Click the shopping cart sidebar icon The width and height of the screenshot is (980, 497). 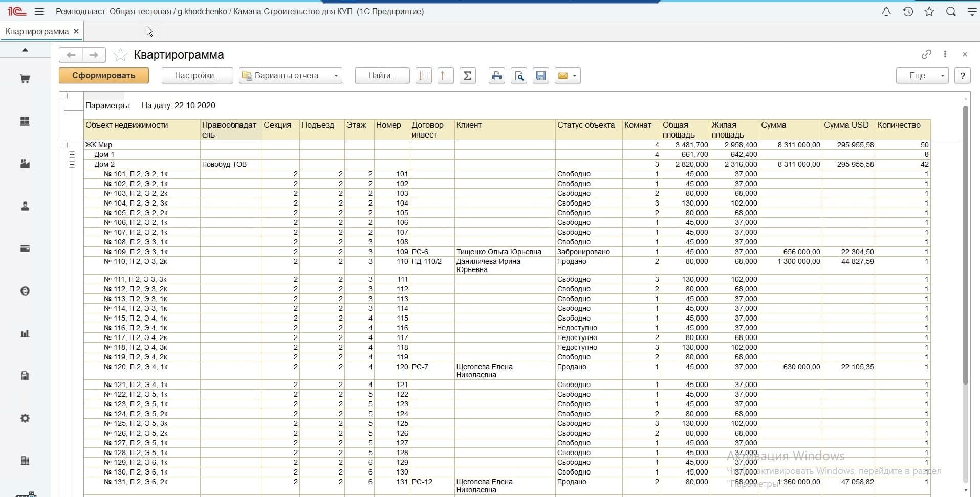click(x=25, y=79)
